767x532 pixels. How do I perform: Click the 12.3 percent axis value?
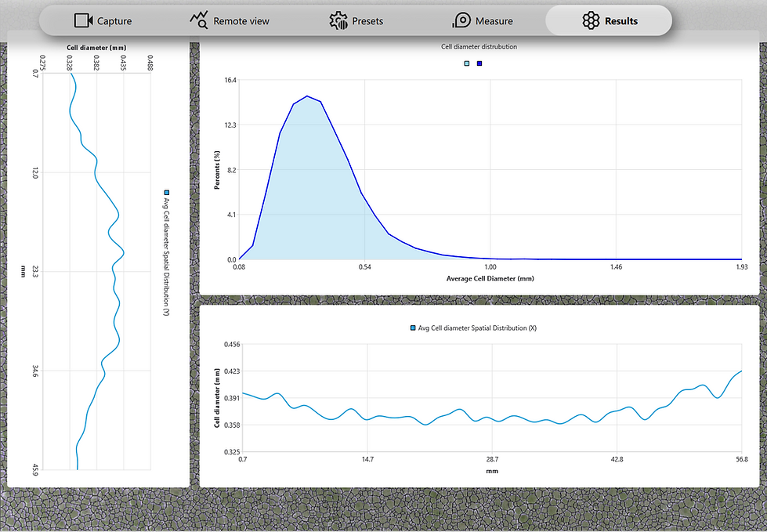point(230,125)
